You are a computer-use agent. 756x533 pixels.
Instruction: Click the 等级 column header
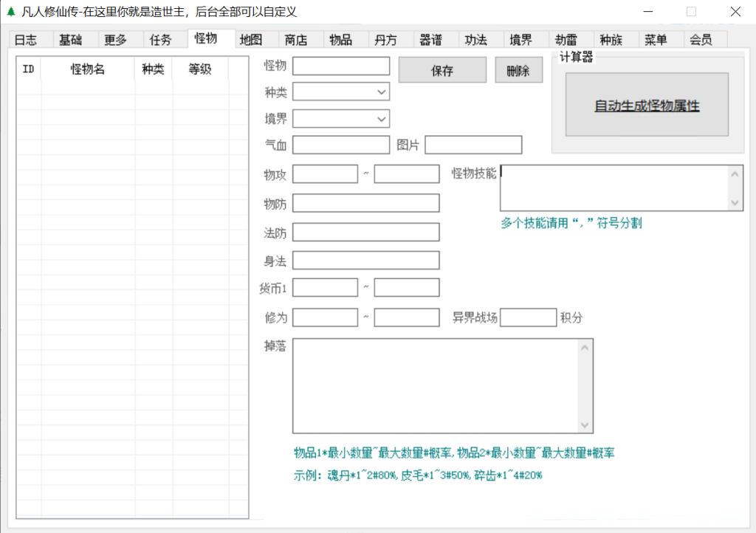[x=200, y=69]
